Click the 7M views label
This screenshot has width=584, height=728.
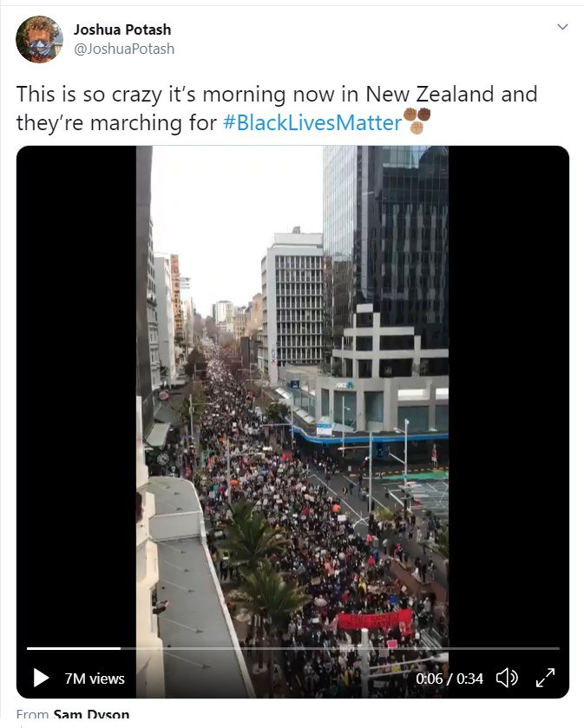[95, 679]
